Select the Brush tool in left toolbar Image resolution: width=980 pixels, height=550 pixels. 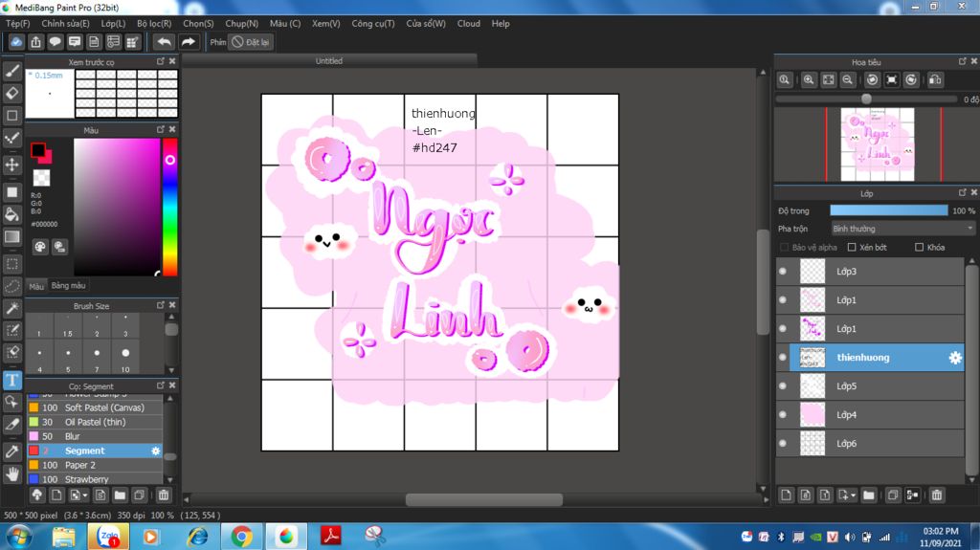click(x=11, y=71)
